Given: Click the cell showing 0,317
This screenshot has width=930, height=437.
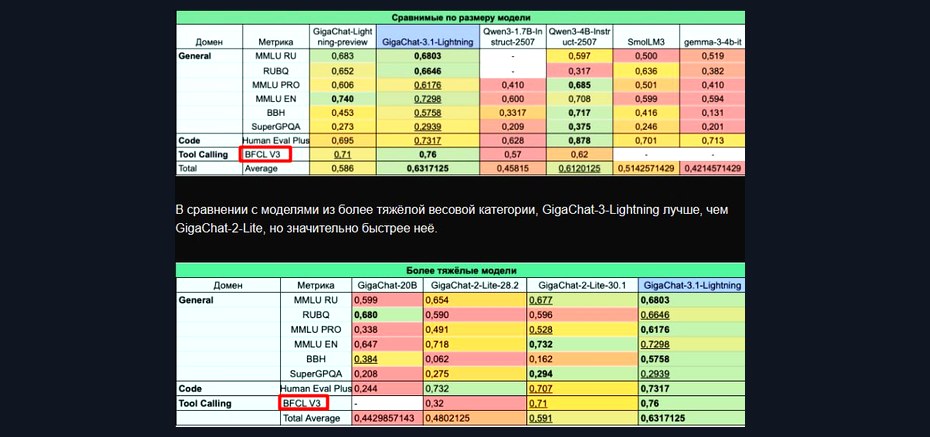Looking at the screenshot, I should (579, 71).
